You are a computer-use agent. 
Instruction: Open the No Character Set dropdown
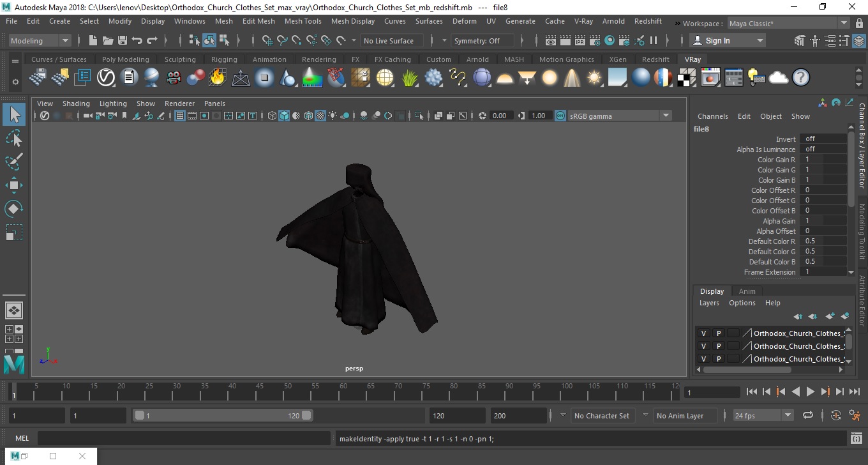(601, 415)
